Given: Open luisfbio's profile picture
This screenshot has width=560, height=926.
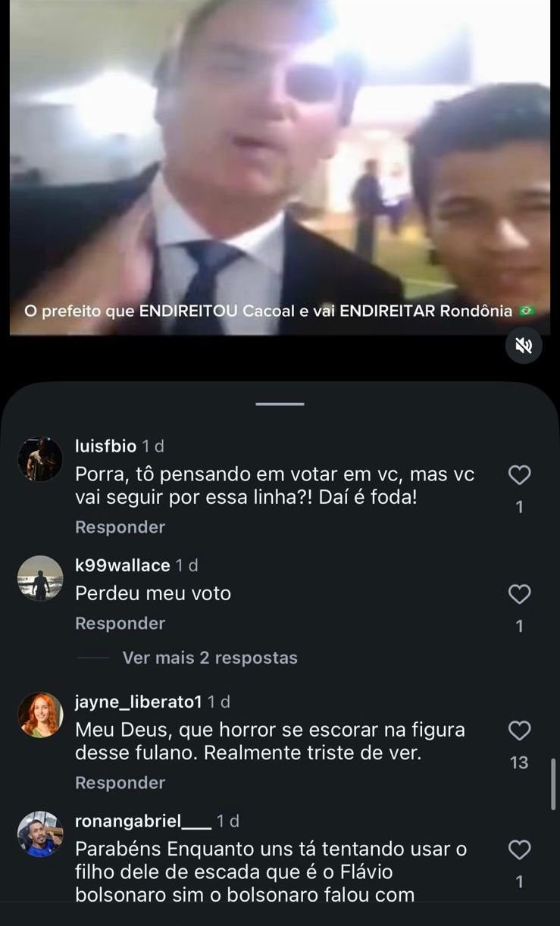Looking at the screenshot, I should [x=40, y=459].
